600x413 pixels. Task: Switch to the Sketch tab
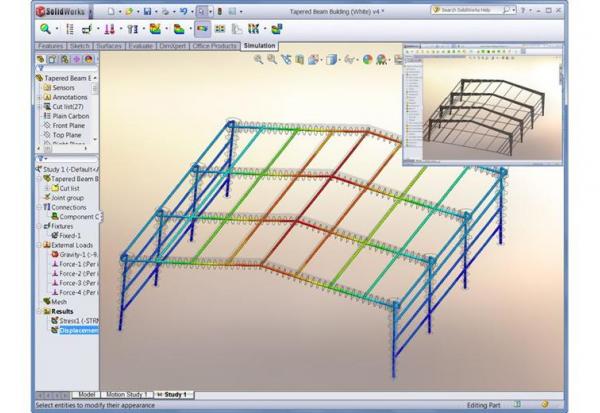[x=79, y=46]
